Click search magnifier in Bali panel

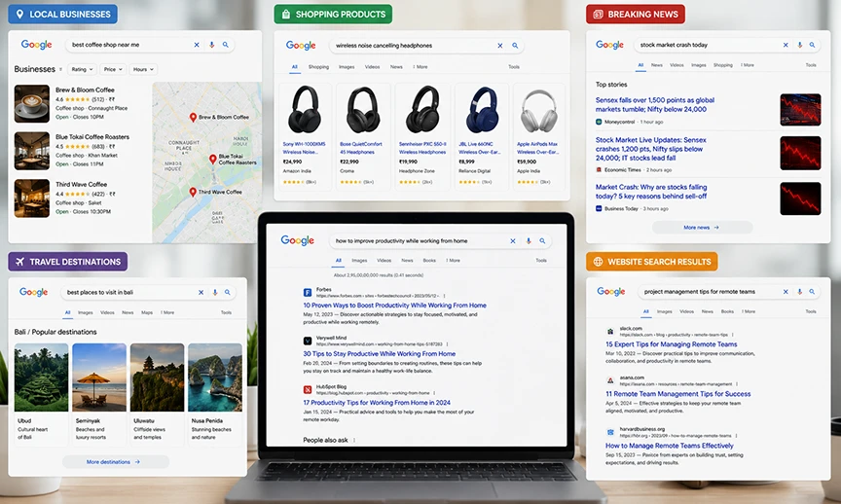pos(228,292)
